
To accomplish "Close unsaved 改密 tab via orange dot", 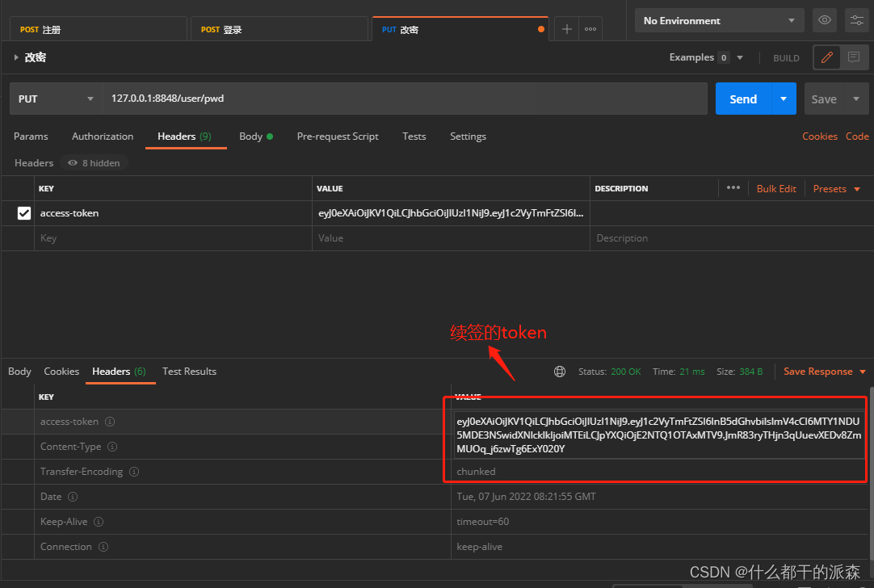I will 540,30.
